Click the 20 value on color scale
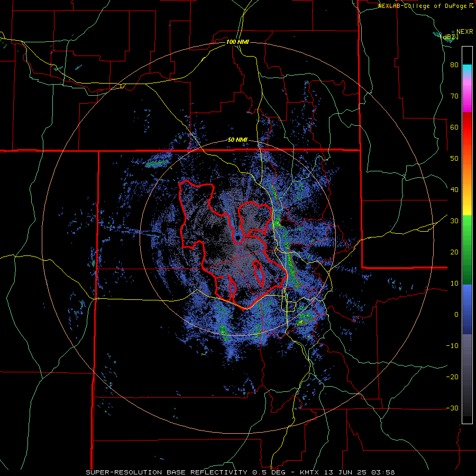The height and width of the screenshot is (476, 476). [454, 252]
